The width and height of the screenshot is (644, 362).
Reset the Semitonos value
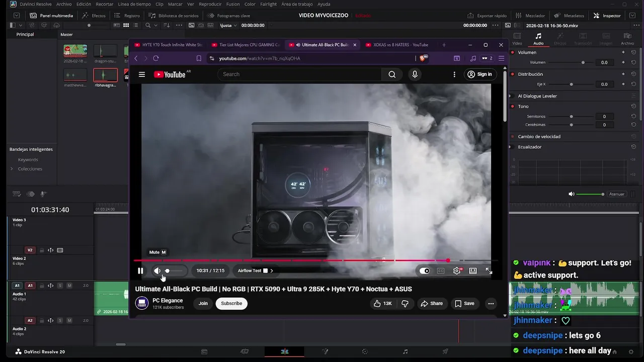tap(633, 116)
